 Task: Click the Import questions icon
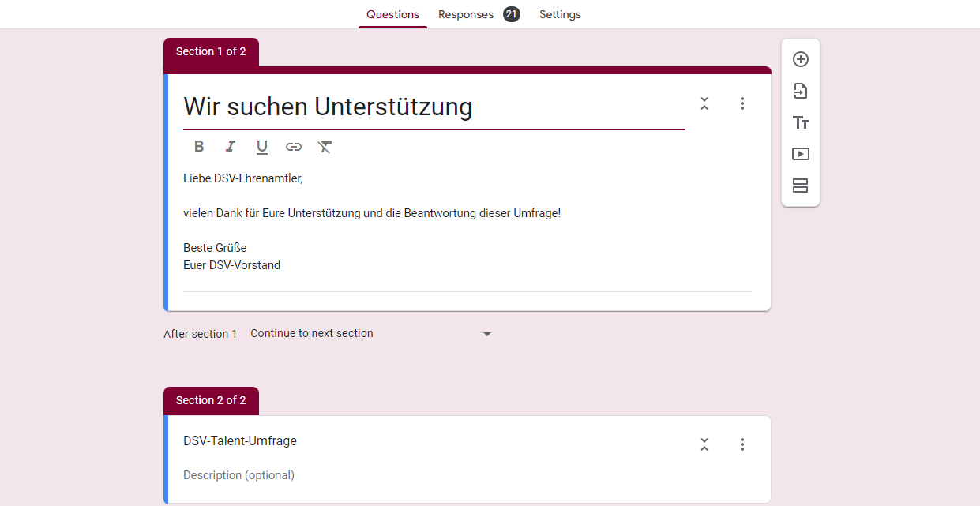[x=800, y=91]
